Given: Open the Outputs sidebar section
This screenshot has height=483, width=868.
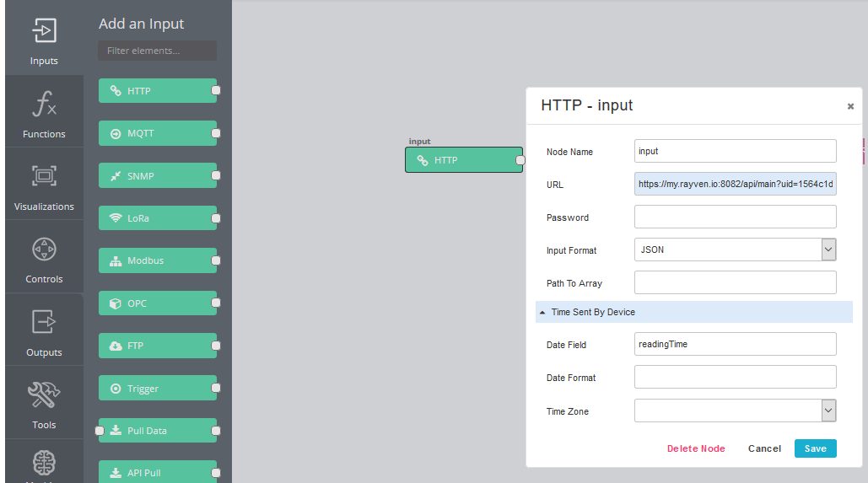Looking at the screenshot, I should pyautogui.click(x=44, y=330).
